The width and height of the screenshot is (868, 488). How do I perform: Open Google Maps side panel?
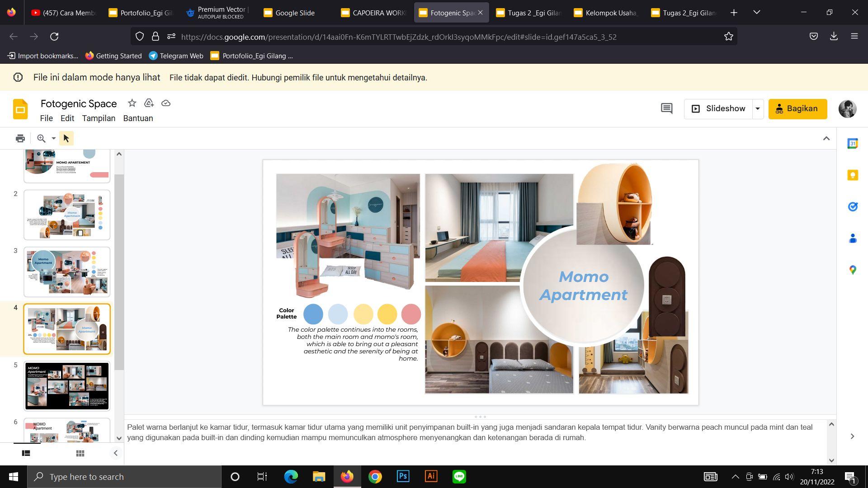(853, 270)
